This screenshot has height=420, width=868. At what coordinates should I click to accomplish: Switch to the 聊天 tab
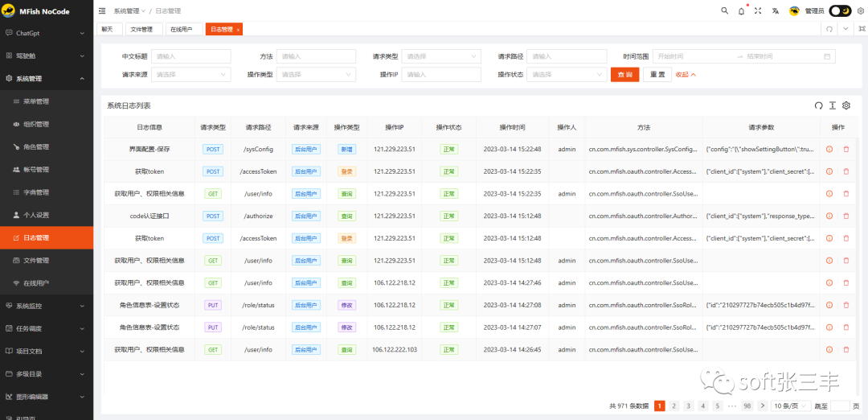(109, 29)
